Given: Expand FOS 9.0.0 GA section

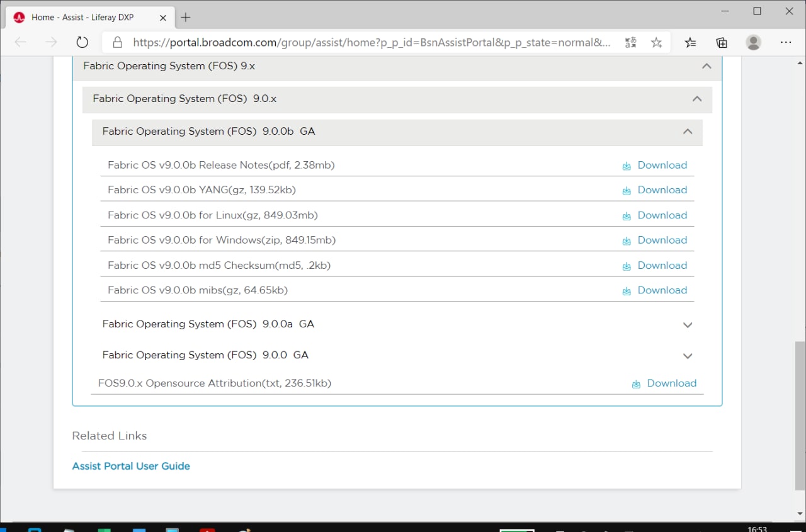Looking at the screenshot, I should click(688, 356).
